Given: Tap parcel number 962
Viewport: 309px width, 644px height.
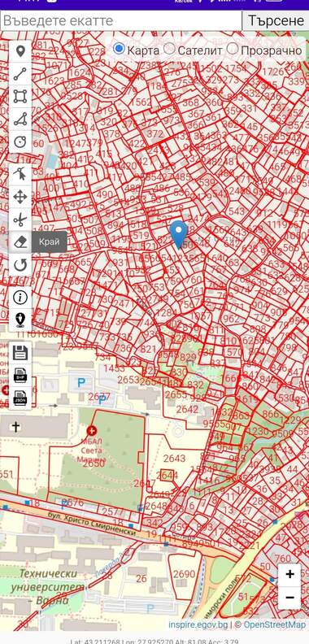Looking at the screenshot, I should point(231,319).
